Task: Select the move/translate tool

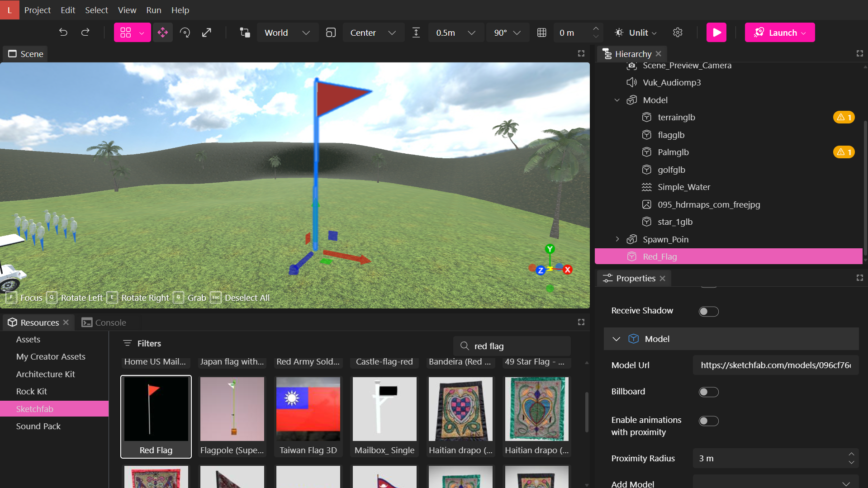Action: tap(163, 33)
